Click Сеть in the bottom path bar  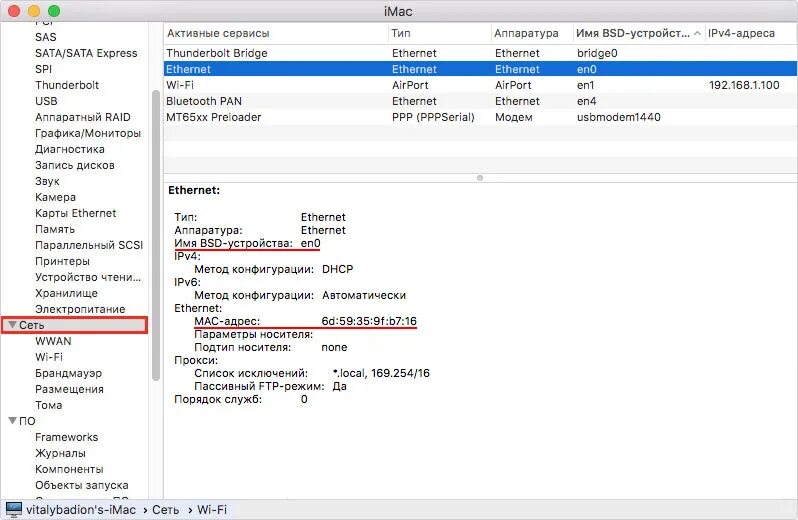[165, 510]
